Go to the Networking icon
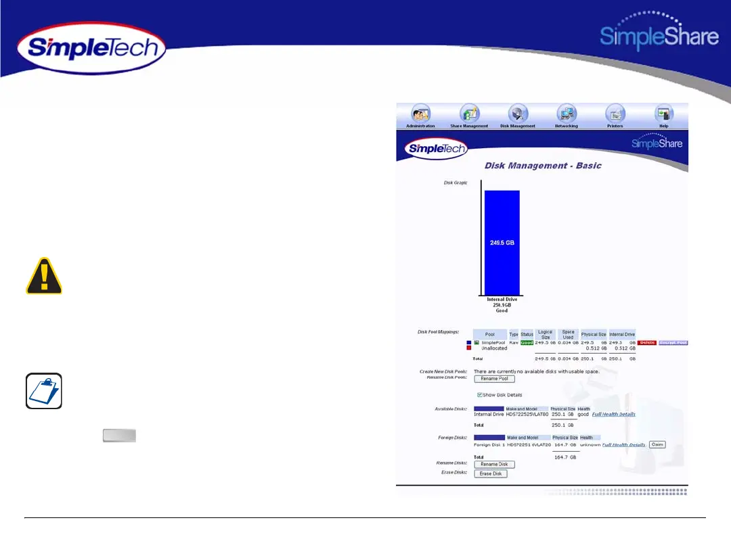Viewport: 731px width, 560px height. tap(567, 113)
